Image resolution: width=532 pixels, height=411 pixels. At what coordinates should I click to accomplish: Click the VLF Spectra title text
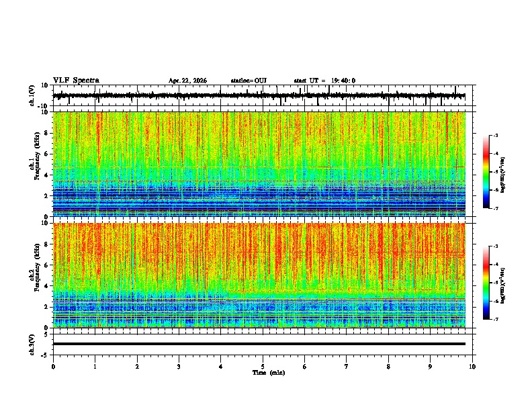(76, 81)
